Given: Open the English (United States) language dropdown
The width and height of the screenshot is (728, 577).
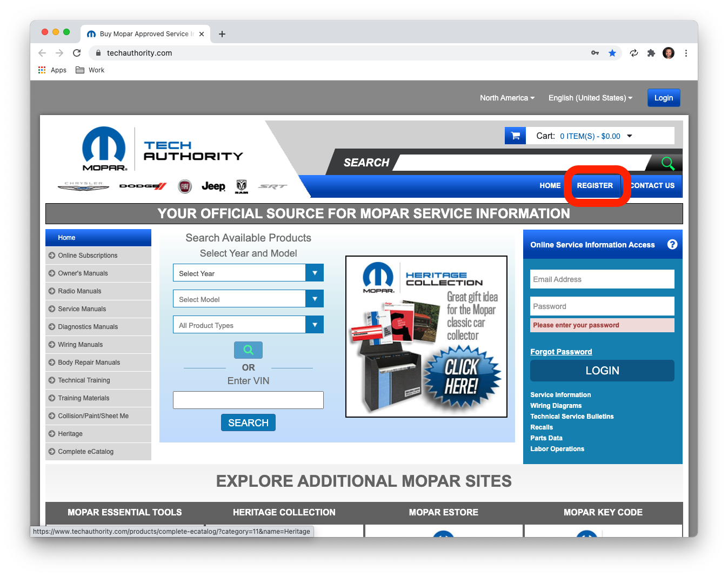Looking at the screenshot, I should point(590,98).
